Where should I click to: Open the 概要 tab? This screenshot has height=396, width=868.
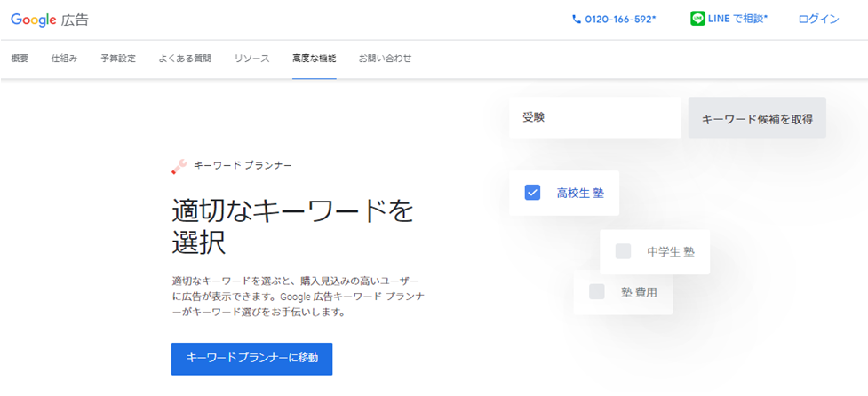click(20, 58)
